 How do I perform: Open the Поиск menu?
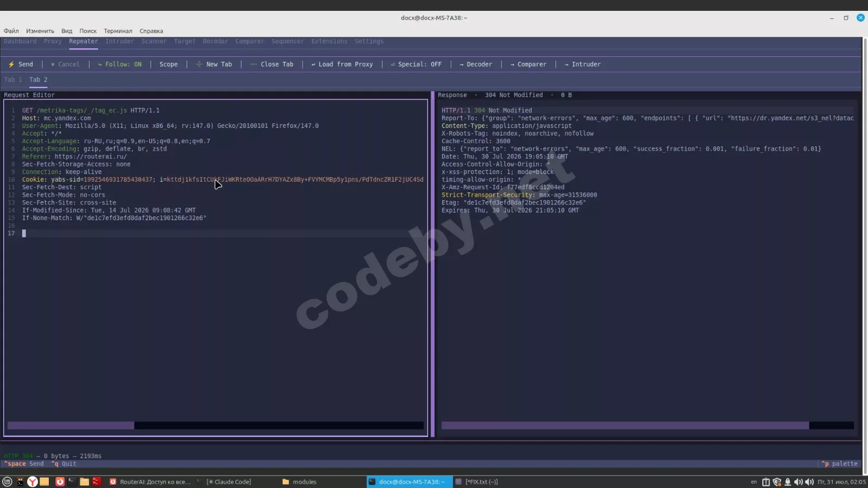(88, 31)
